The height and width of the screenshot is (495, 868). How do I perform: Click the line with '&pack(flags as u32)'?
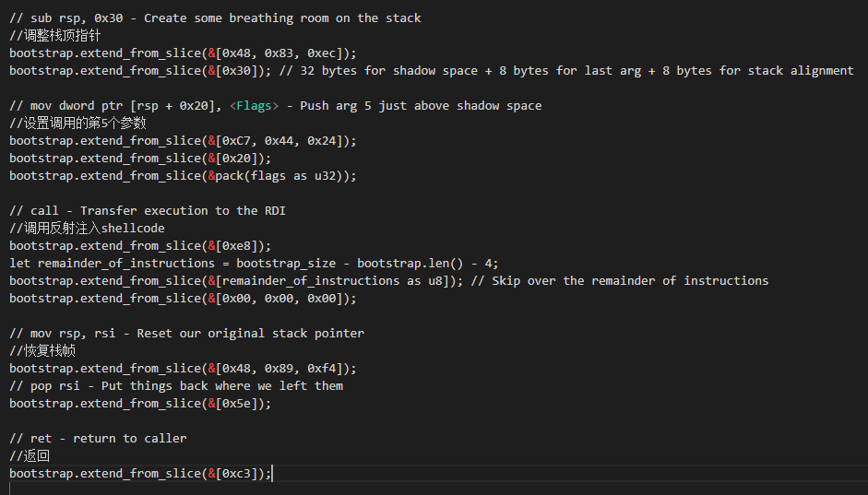tap(183, 176)
